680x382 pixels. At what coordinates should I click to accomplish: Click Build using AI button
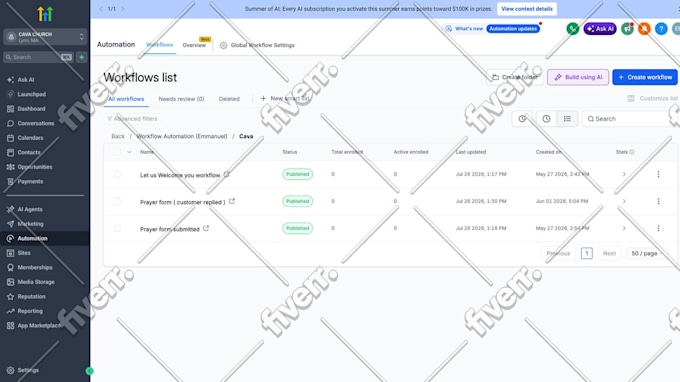click(x=578, y=77)
